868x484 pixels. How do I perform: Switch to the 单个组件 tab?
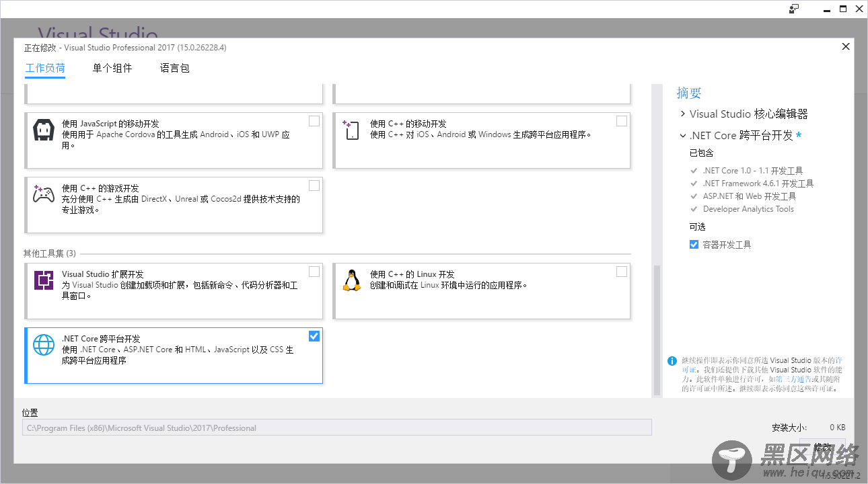coord(112,69)
